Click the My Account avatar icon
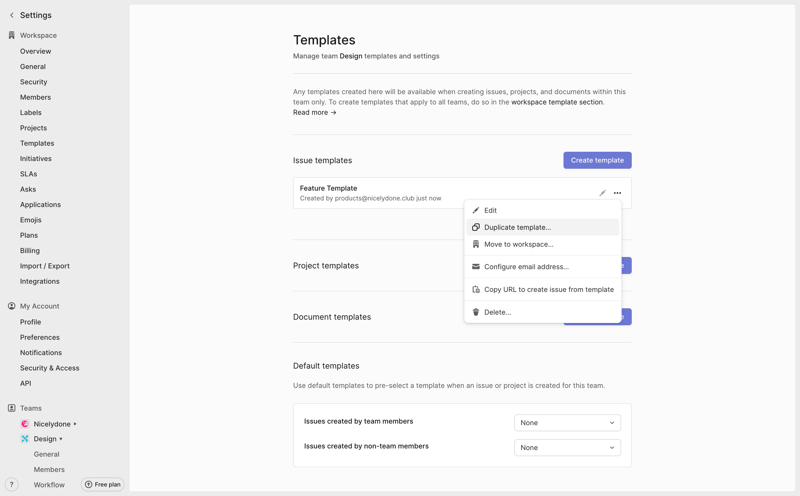800x496 pixels. click(x=12, y=306)
